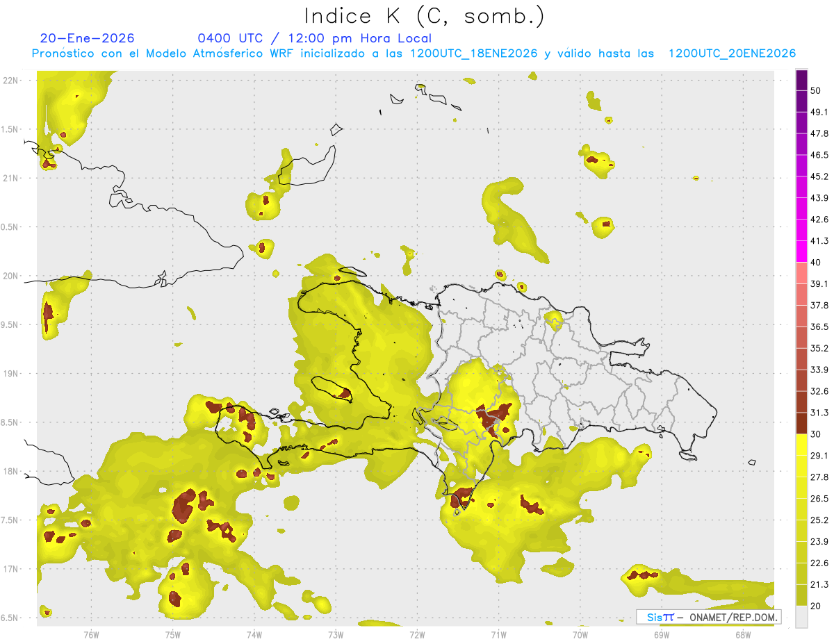Click the olive swatch between 20 and 21.3
The height and width of the screenshot is (644, 834).
801,595
